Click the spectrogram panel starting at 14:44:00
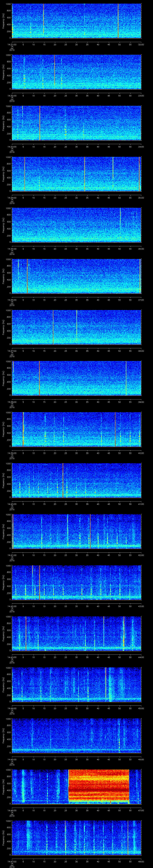This screenshot has height=868, width=153. point(77,685)
